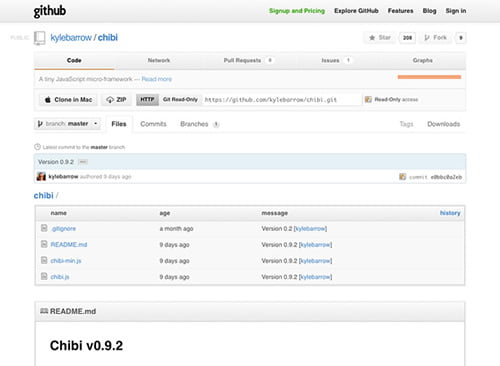The image size is (500, 366).
Task: Expand the commit message ellipsis button
Action: click(x=83, y=162)
